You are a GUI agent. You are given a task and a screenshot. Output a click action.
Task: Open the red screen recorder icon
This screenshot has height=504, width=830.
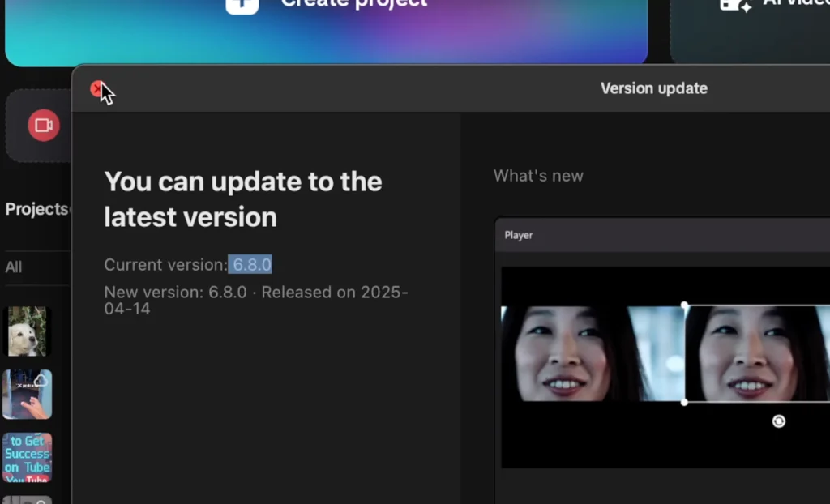coord(44,126)
